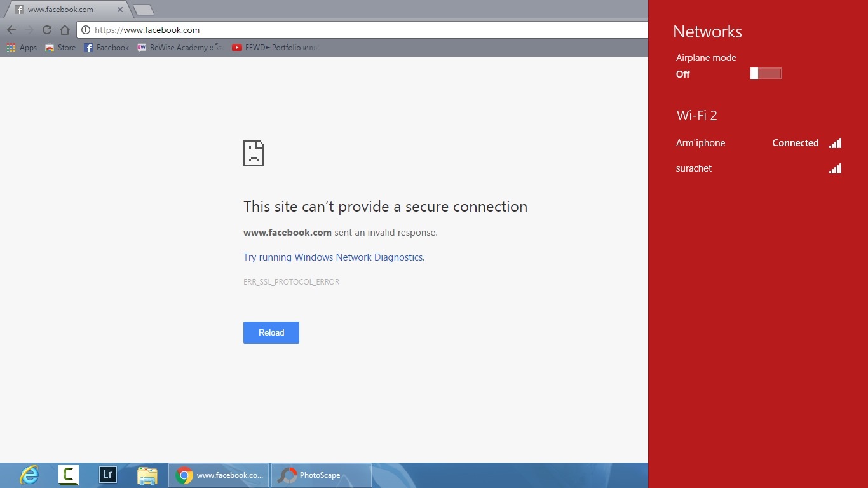Open Lightroom from the taskbar
The image size is (868, 488).
click(x=108, y=475)
